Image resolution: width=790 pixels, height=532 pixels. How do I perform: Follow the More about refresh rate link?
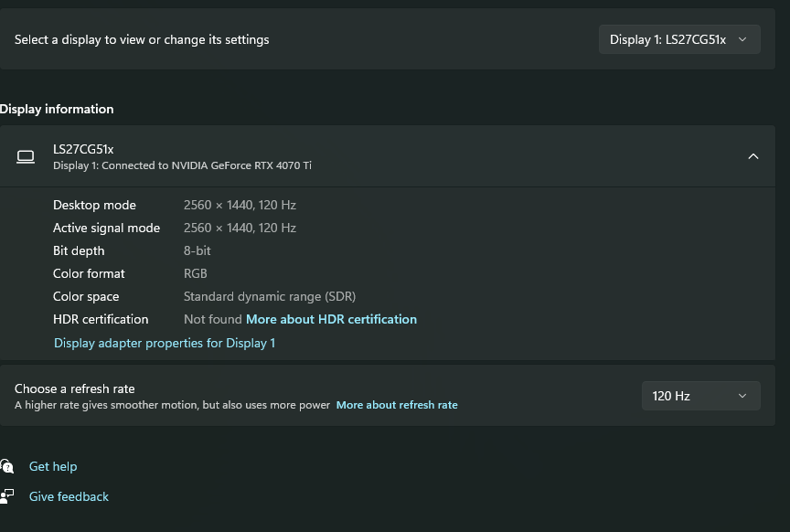[397, 405]
